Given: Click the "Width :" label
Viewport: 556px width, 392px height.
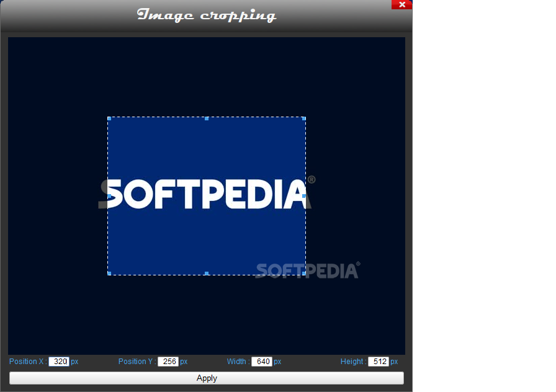Looking at the screenshot, I should tap(238, 362).
